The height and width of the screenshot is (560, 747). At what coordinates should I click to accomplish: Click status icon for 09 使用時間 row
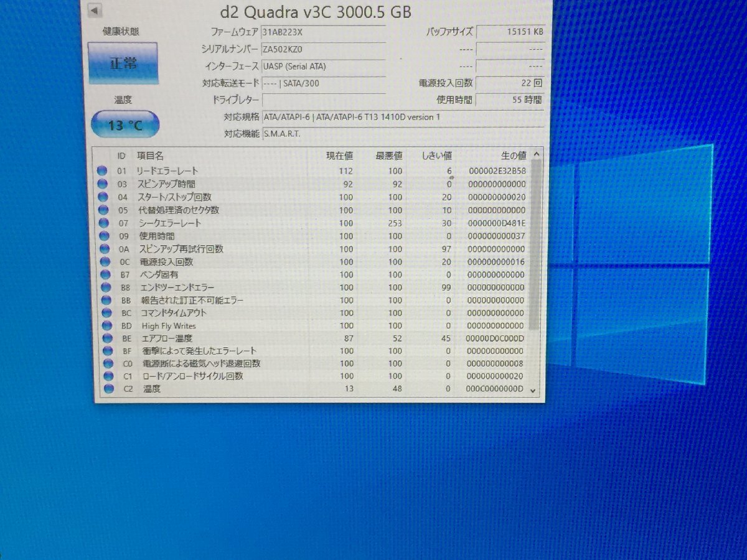(103, 236)
